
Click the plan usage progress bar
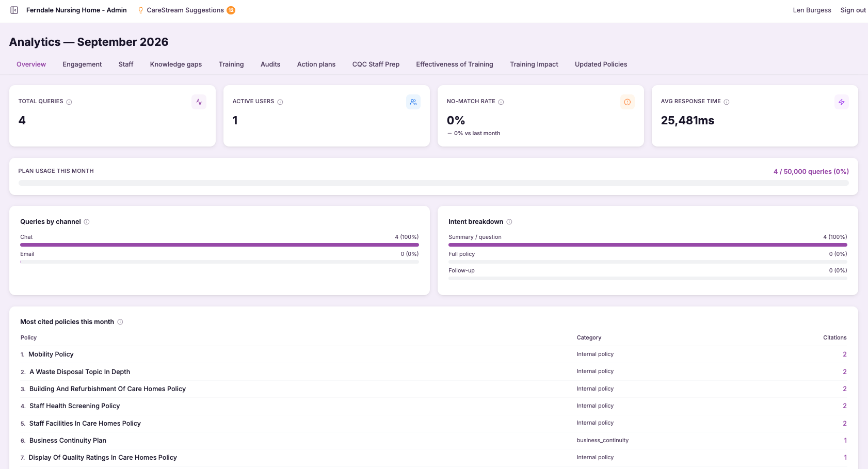click(433, 183)
